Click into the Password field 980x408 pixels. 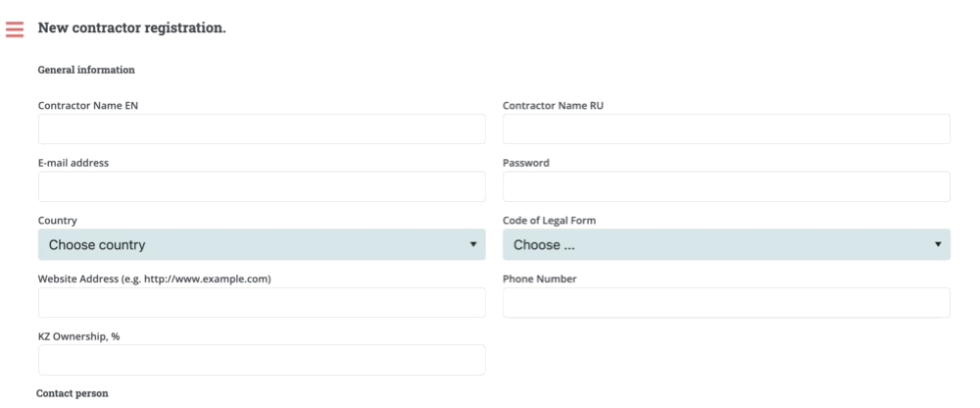click(x=726, y=186)
